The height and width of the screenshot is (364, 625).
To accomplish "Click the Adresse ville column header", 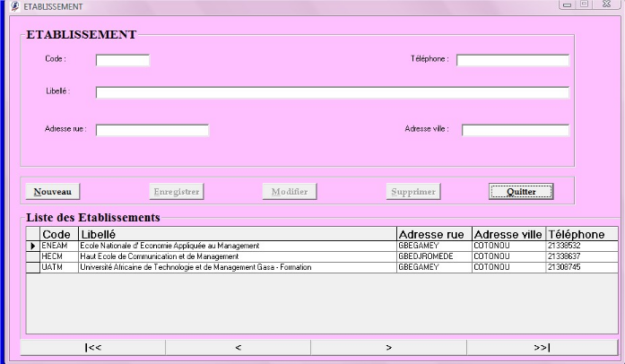I will [508, 234].
